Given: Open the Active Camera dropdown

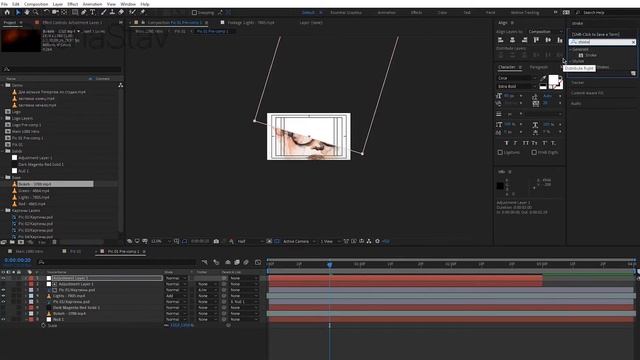Looking at the screenshot, I should (x=299, y=241).
